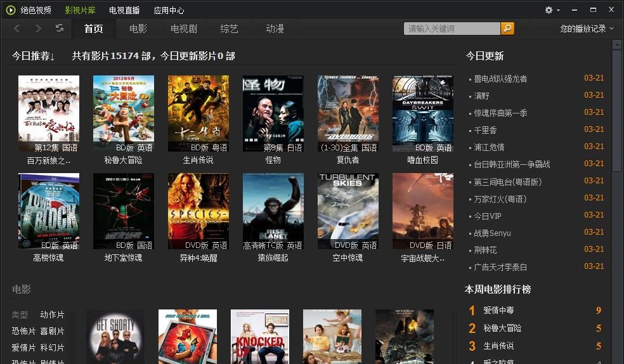
Task: Click 浦江危情 in today's updates
Action: point(489,147)
